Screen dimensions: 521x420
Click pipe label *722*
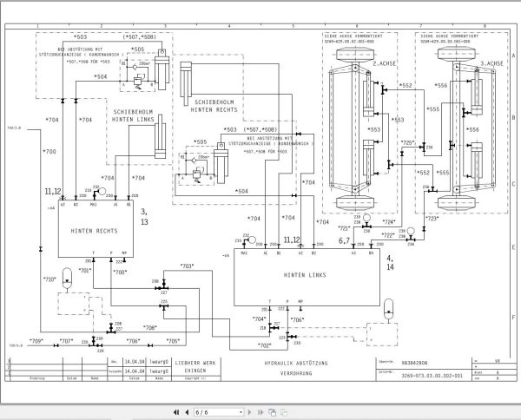pos(388,235)
